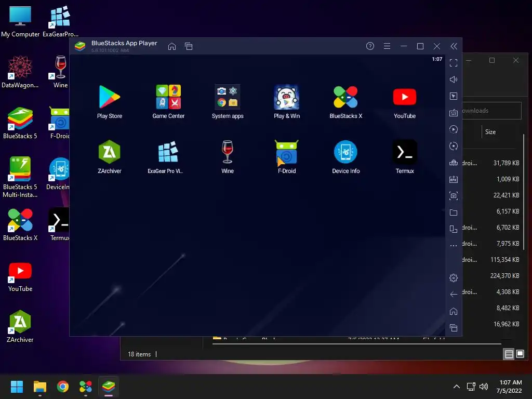Open Media folder icon in BlueStacks sidebar

[x=454, y=212]
